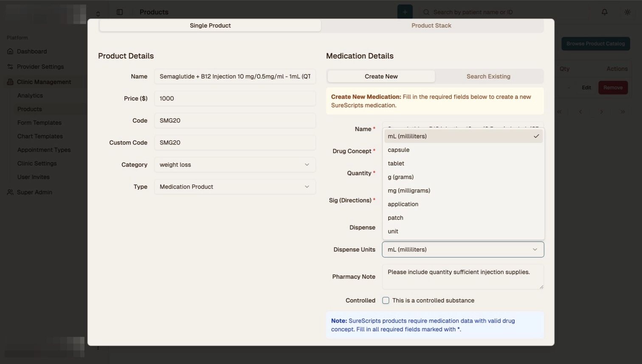Click the plus add button in header
The image size is (642, 364).
click(x=405, y=12)
